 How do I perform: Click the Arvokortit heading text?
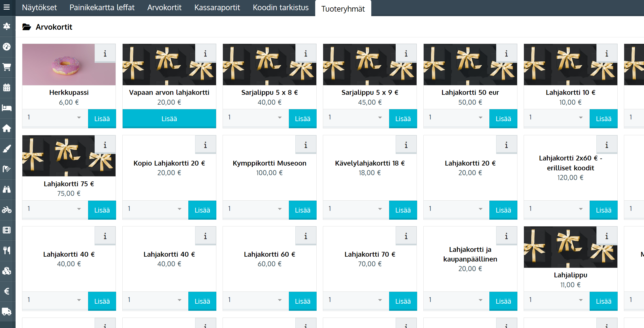coord(54,27)
